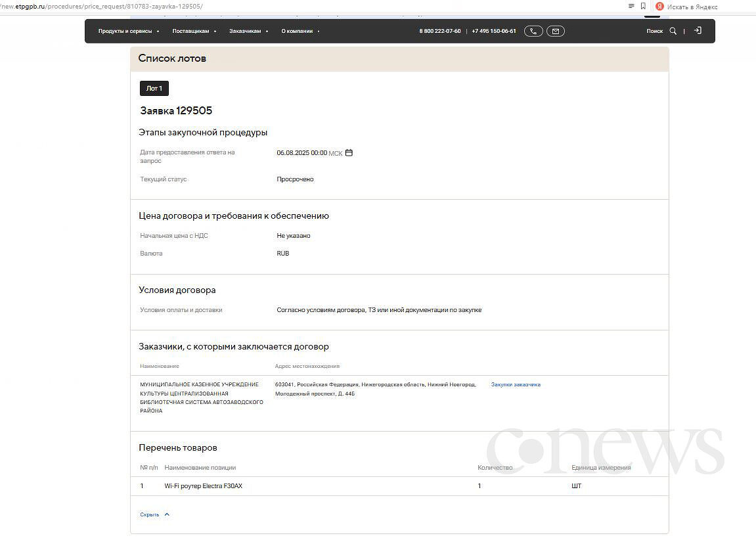Screen dimensions: 756x542
Task: Open the Закупки заказчика link
Action: click(516, 385)
